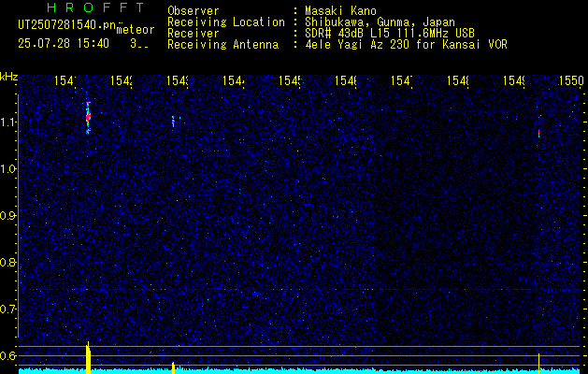Viewport: 588px width, 374px height.
Task: Click the "Receiving Location" label
Action: tap(226, 22)
